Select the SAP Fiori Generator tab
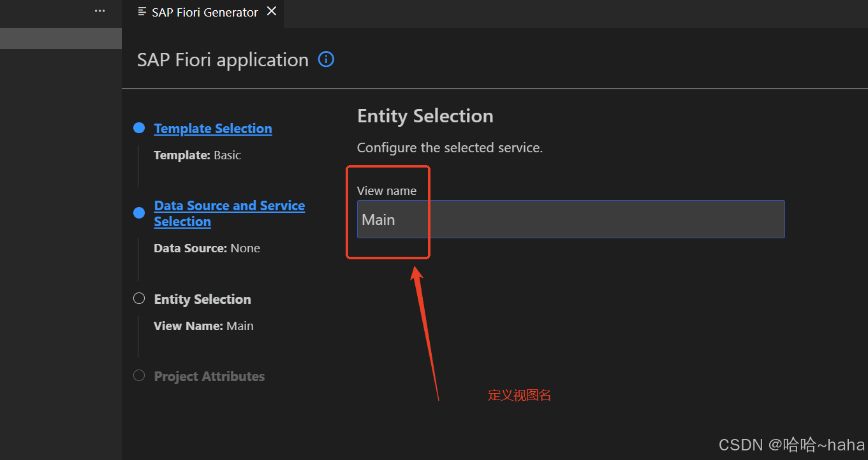 click(205, 13)
